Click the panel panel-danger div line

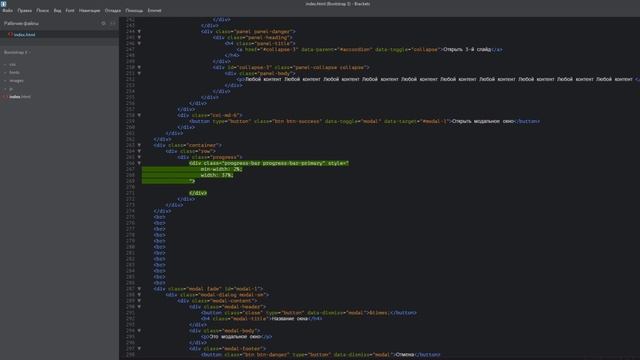248,31
